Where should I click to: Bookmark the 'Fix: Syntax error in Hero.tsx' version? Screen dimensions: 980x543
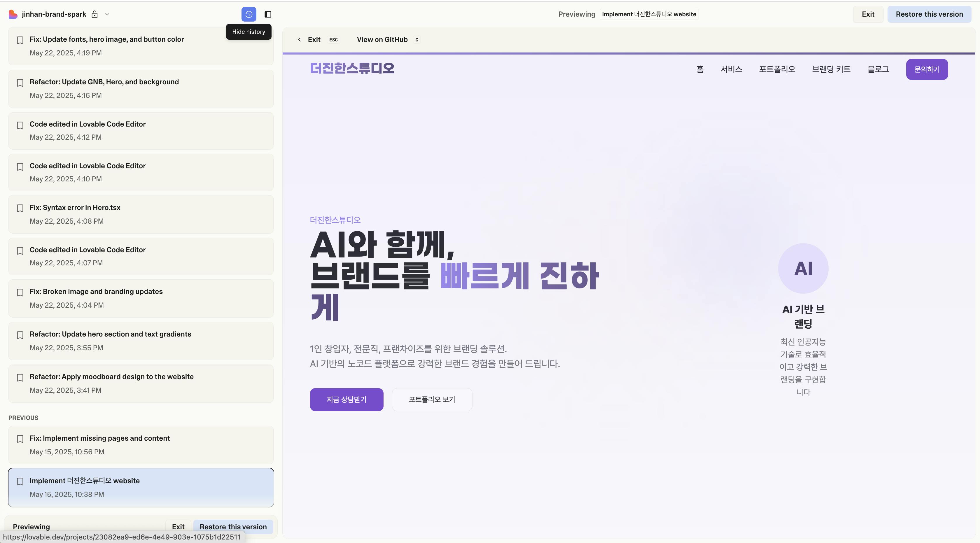(x=20, y=209)
